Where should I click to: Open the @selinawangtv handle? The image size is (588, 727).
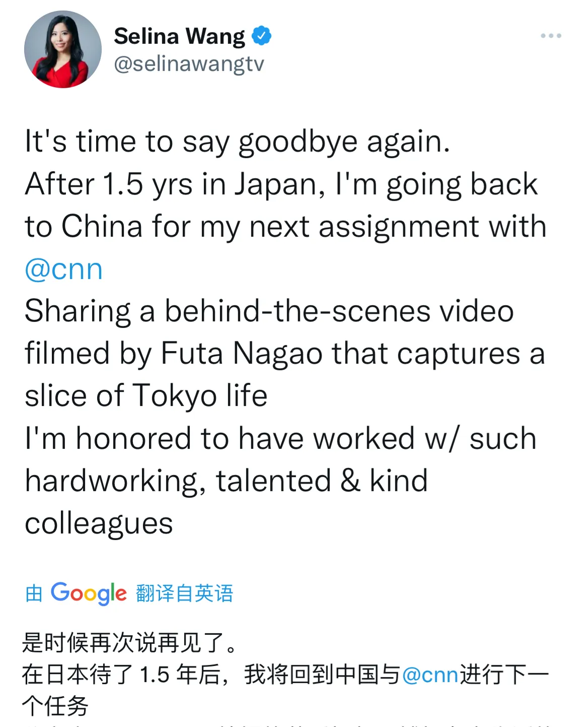[189, 64]
